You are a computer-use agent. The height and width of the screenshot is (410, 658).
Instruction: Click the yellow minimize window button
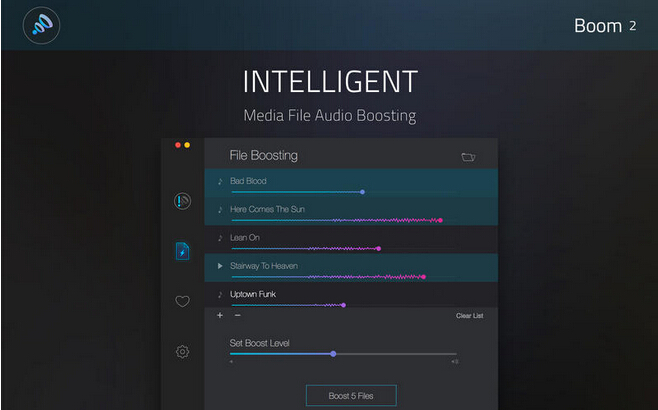(187, 146)
